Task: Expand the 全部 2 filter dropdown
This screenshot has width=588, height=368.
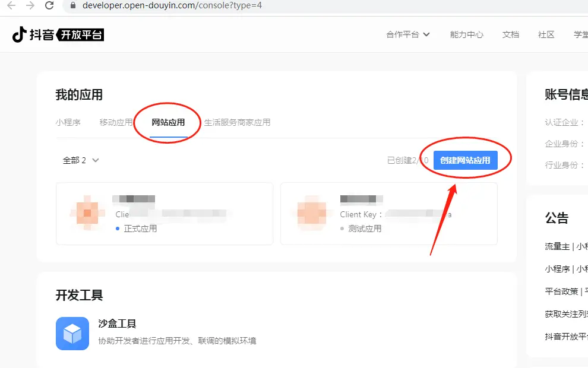Action: (81, 160)
